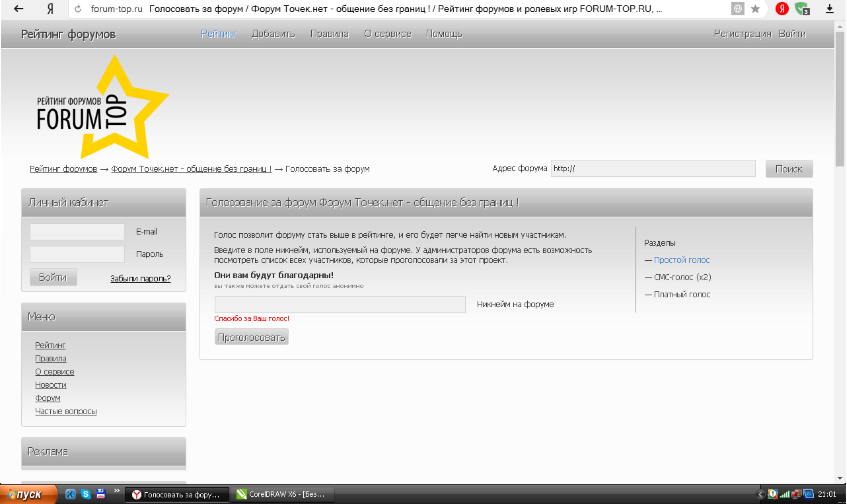
Task: Select the Платный голос section
Action: point(682,294)
